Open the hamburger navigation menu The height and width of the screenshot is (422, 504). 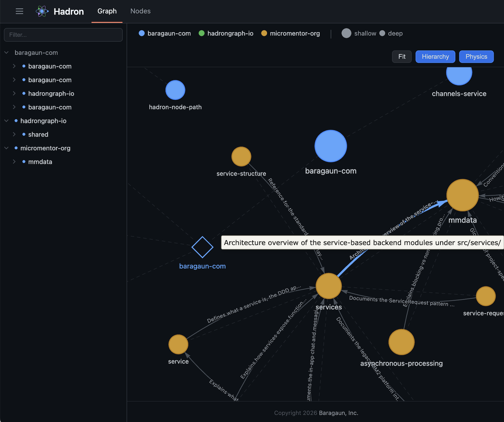[x=20, y=11]
